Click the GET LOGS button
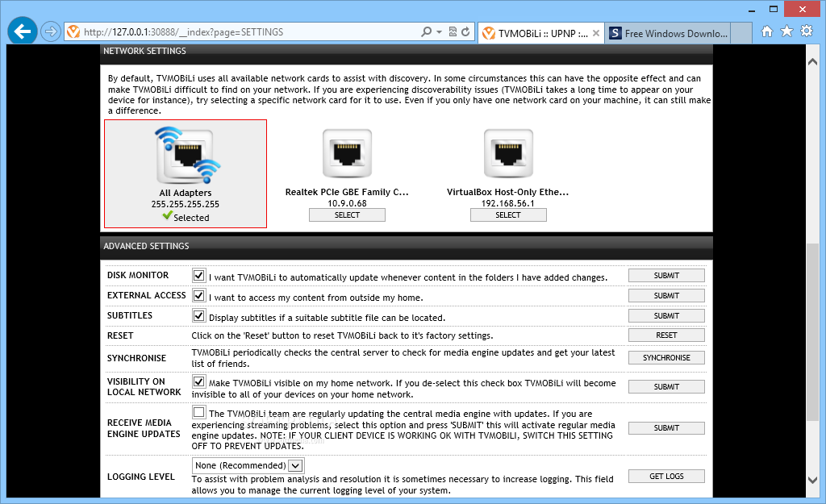The height and width of the screenshot is (504, 826). 666,476
